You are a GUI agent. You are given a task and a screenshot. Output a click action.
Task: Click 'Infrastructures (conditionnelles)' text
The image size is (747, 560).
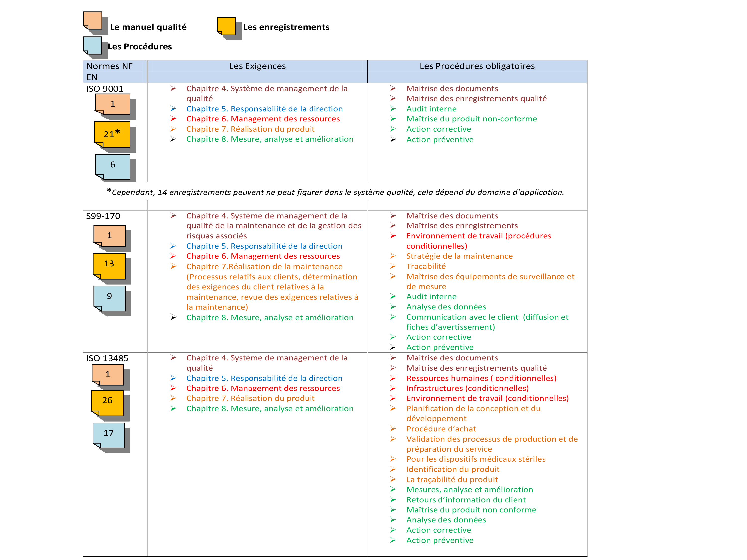(467, 389)
